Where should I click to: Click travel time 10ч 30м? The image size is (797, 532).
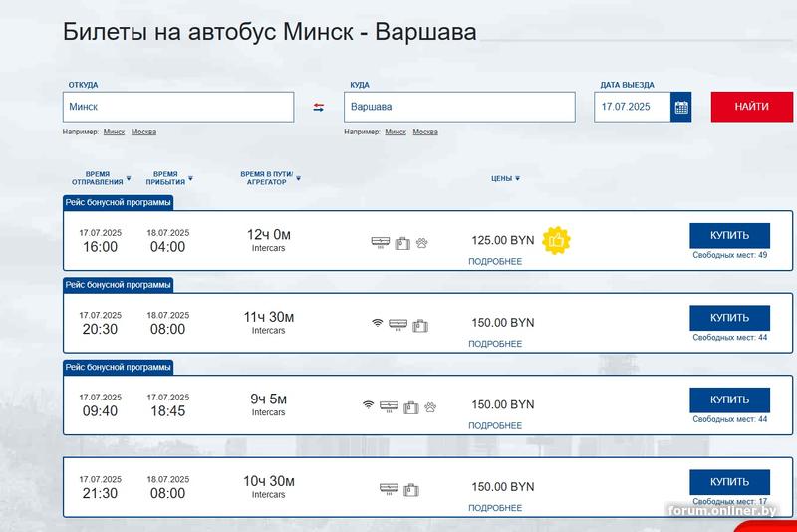coord(268,481)
